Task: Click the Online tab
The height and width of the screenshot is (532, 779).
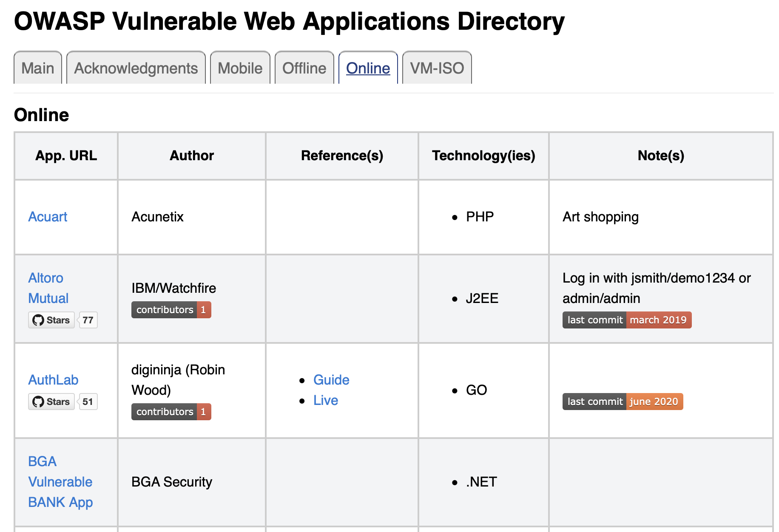Action: (368, 68)
